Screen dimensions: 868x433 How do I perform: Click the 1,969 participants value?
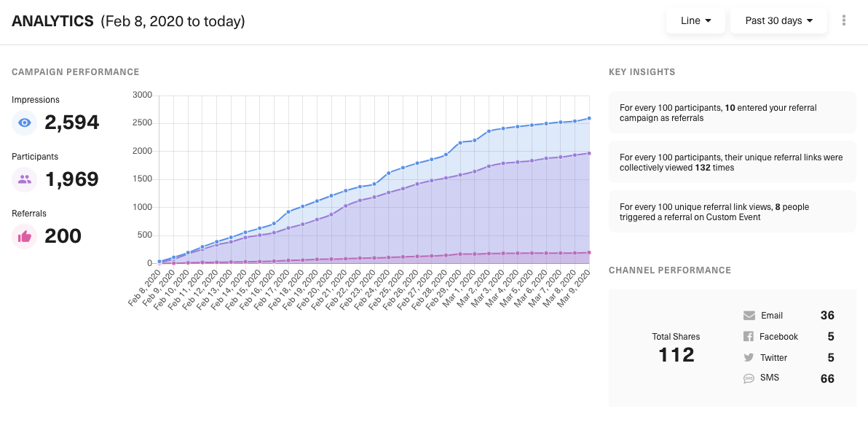pyautogui.click(x=72, y=179)
